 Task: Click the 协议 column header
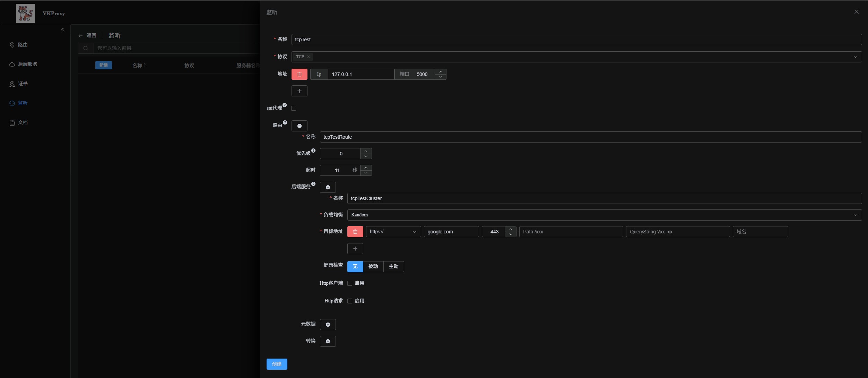pyautogui.click(x=189, y=66)
